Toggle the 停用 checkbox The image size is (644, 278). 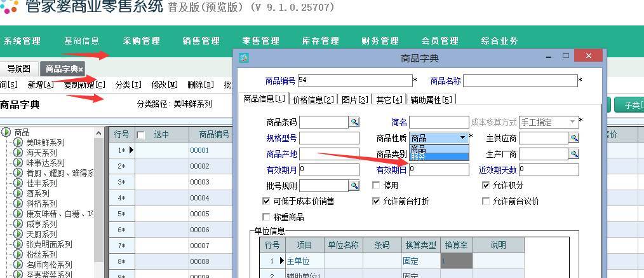(376, 186)
